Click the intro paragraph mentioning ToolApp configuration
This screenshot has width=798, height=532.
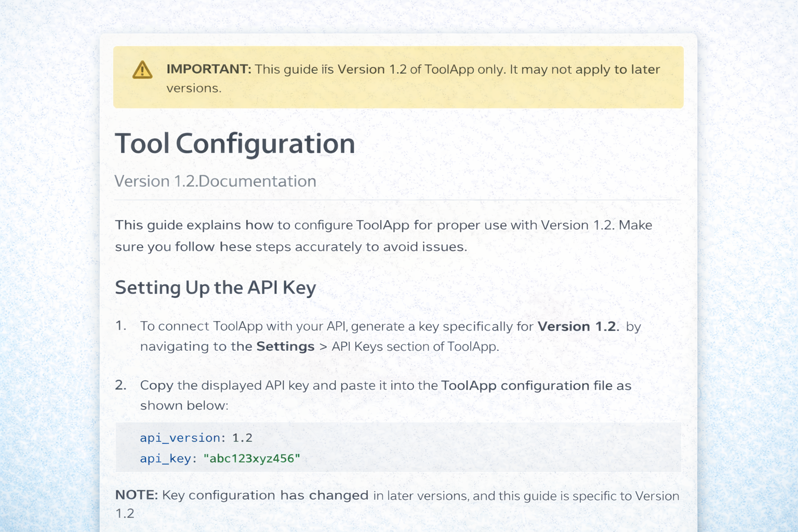(383, 235)
